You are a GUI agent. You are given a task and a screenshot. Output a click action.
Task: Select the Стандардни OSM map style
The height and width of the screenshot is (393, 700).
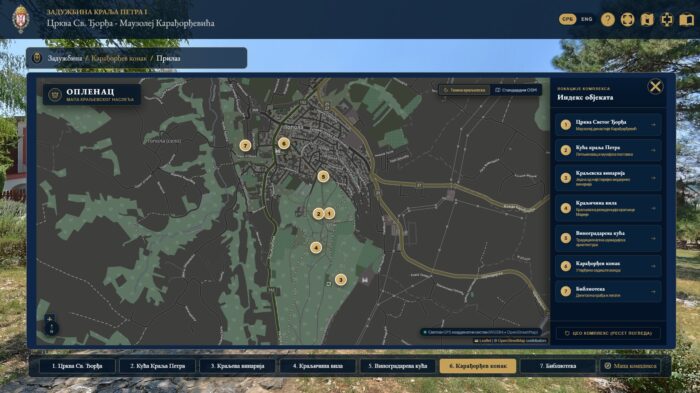516,90
